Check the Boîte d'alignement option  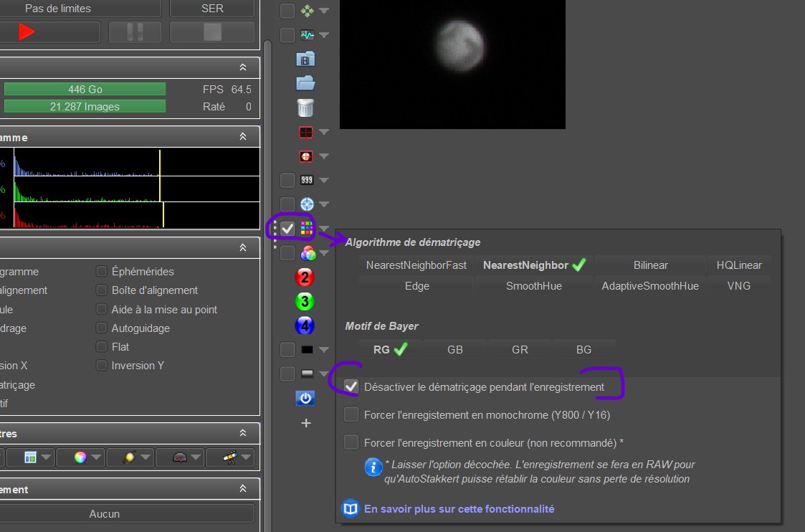(102, 290)
